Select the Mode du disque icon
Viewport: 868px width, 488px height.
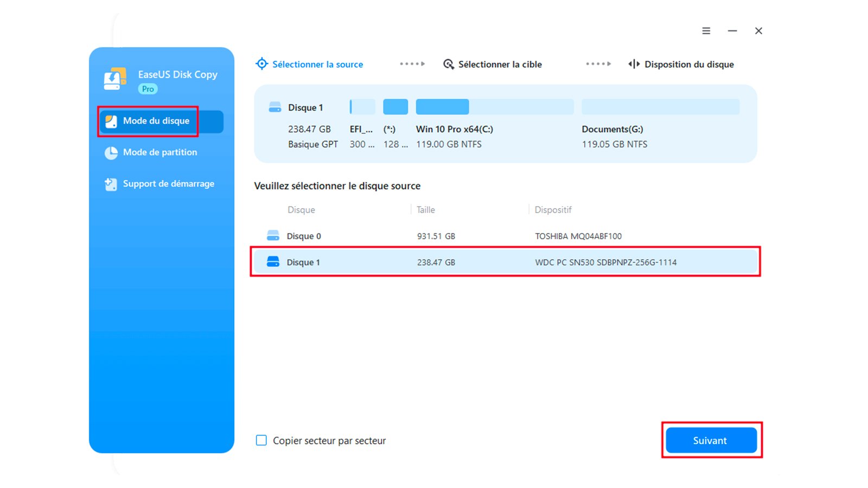pos(112,121)
